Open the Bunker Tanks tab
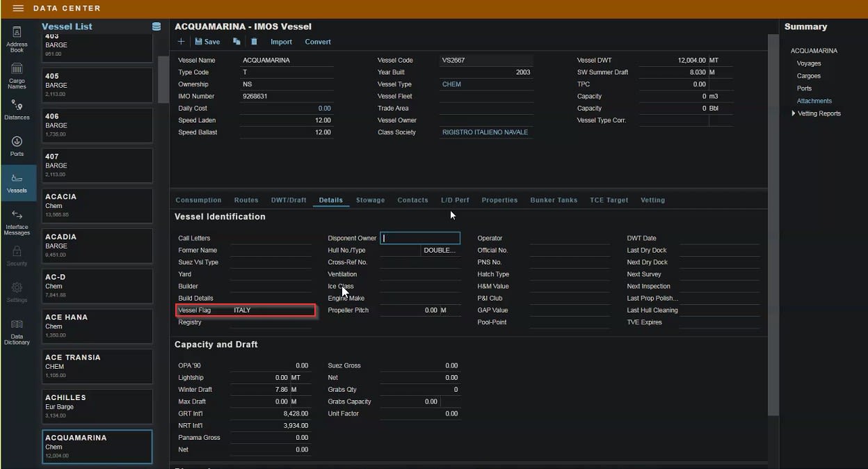Image resolution: width=868 pixels, height=469 pixels. tap(554, 200)
